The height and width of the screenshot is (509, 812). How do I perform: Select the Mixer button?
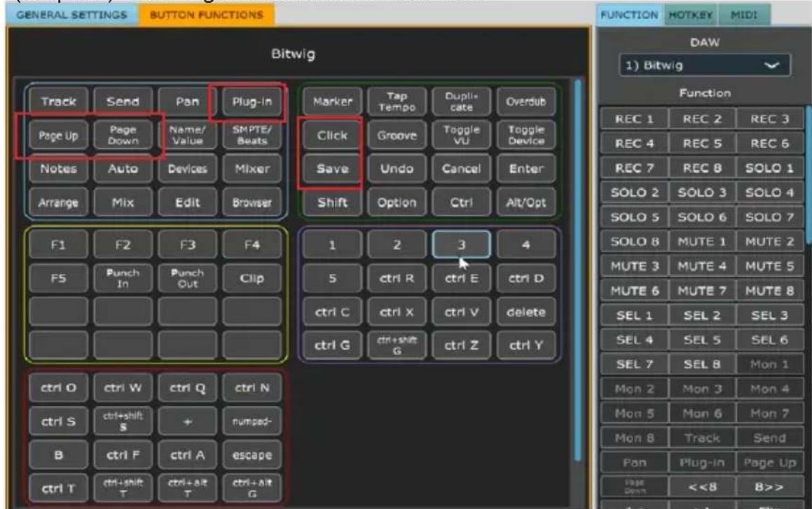tap(252, 169)
